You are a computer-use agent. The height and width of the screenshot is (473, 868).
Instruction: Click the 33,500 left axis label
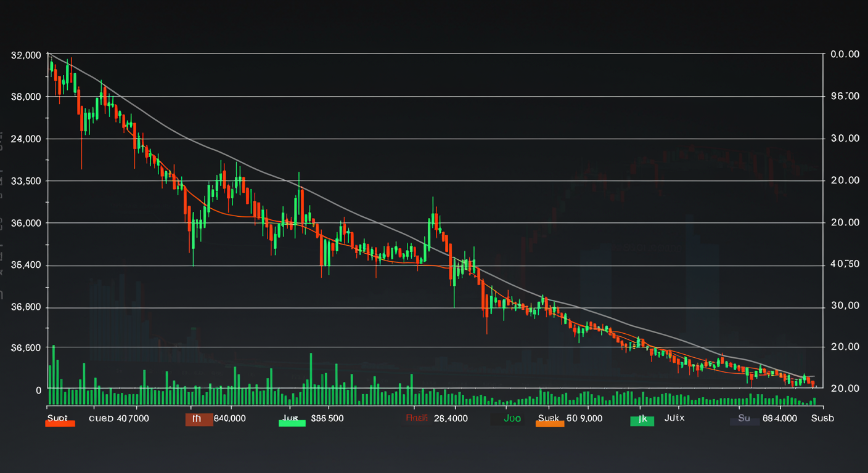pyautogui.click(x=26, y=180)
